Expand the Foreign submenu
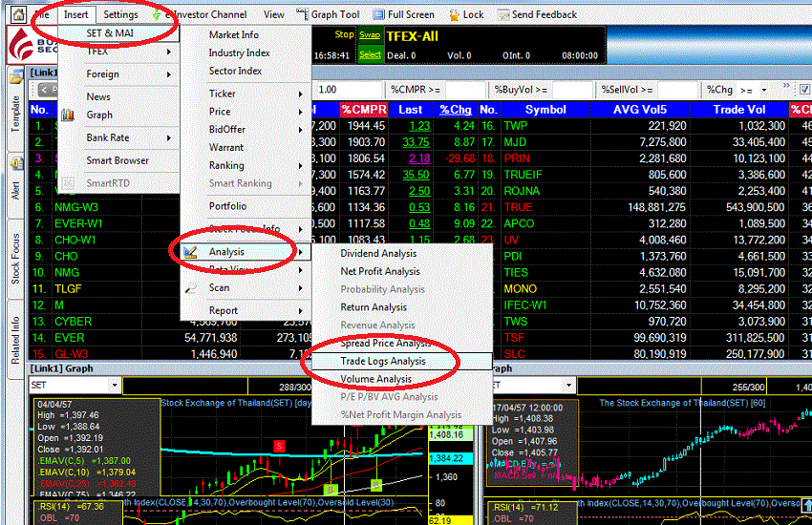This screenshot has width=812, height=525. 118,73
